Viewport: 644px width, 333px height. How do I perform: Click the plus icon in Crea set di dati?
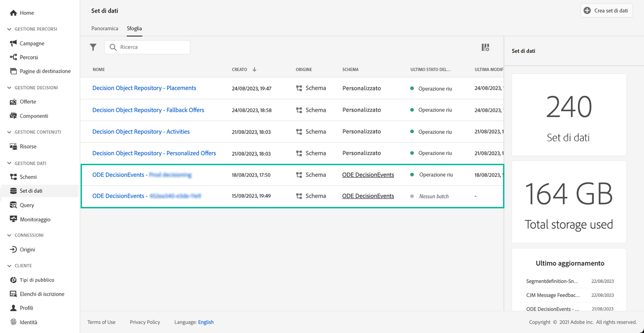point(587,10)
